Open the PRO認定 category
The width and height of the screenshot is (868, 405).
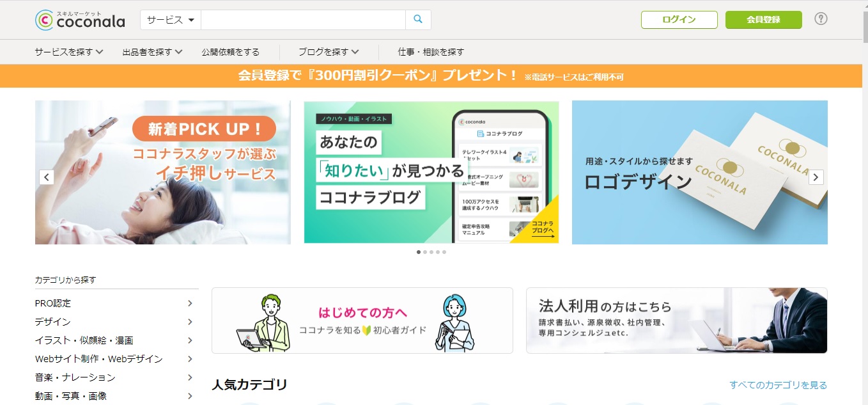point(115,303)
